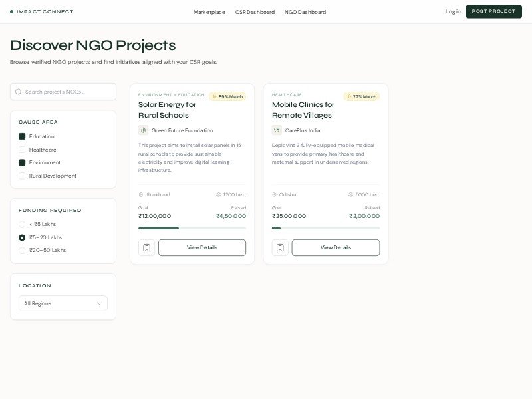Bookmark the Solar Energy for Rural Schools project
The image size is (532, 399).
[x=146, y=247]
